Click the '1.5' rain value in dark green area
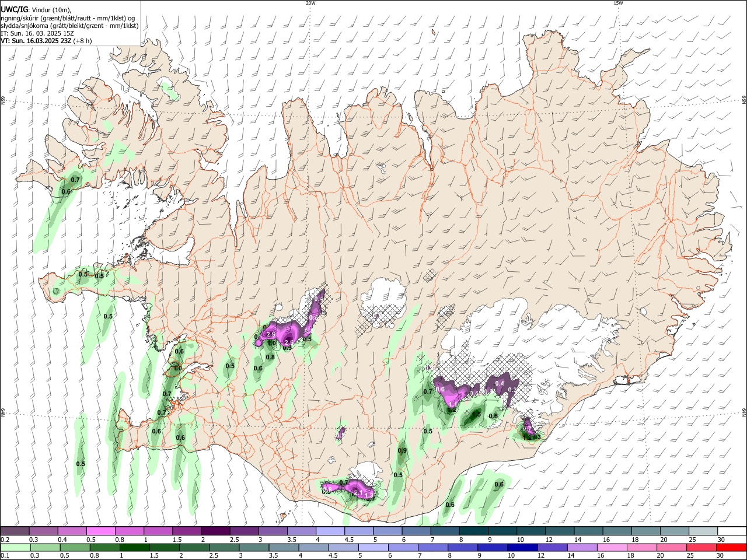This screenshot has width=747, height=560. [x=476, y=414]
